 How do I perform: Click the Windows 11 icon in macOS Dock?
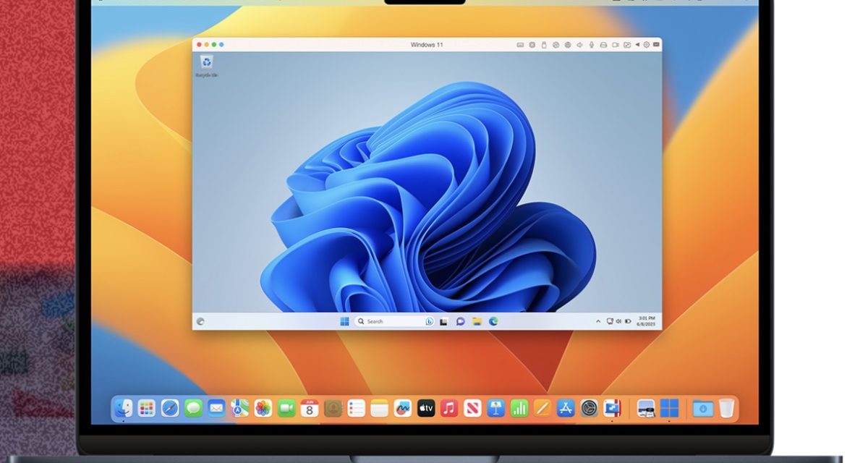[x=669, y=408]
